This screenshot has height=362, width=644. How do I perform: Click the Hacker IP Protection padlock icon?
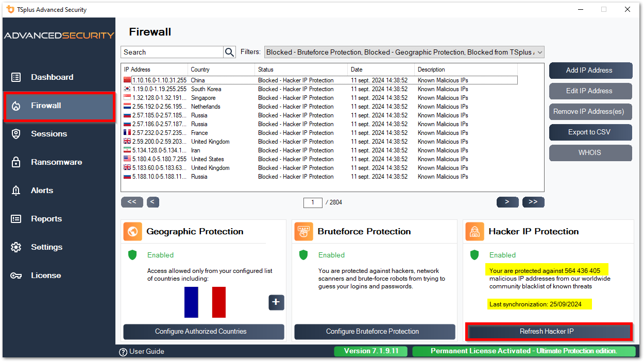[x=474, y=231]
